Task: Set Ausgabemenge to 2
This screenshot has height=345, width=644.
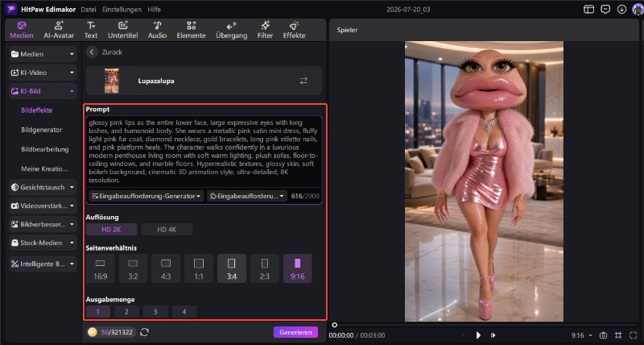Action: 126,312
